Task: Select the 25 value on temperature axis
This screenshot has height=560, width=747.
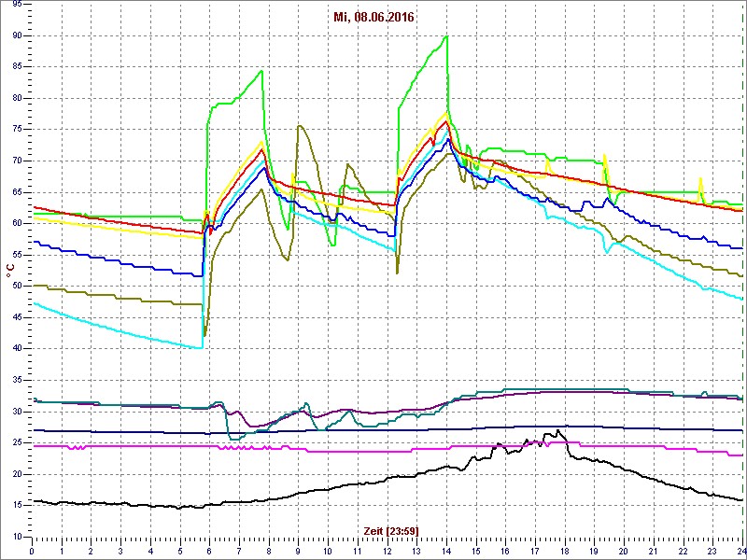Action: (x=15, y=443)
